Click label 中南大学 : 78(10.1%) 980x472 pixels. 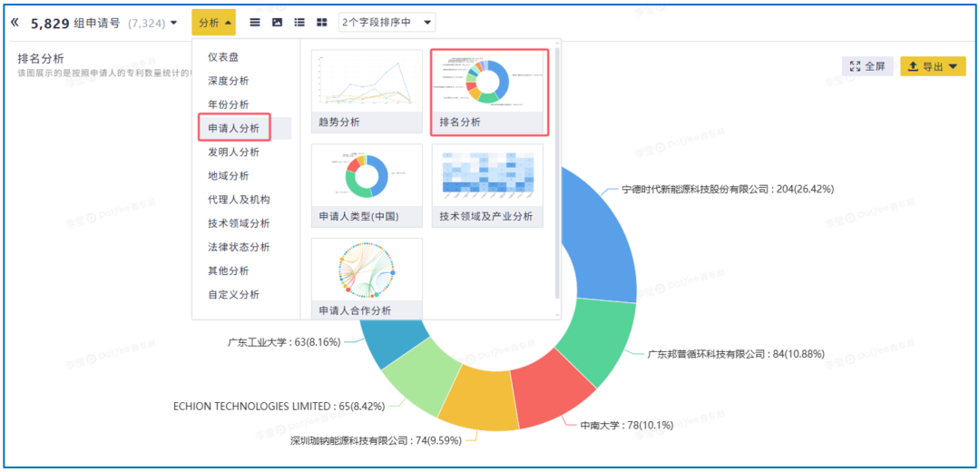click(x=626, y=425)
